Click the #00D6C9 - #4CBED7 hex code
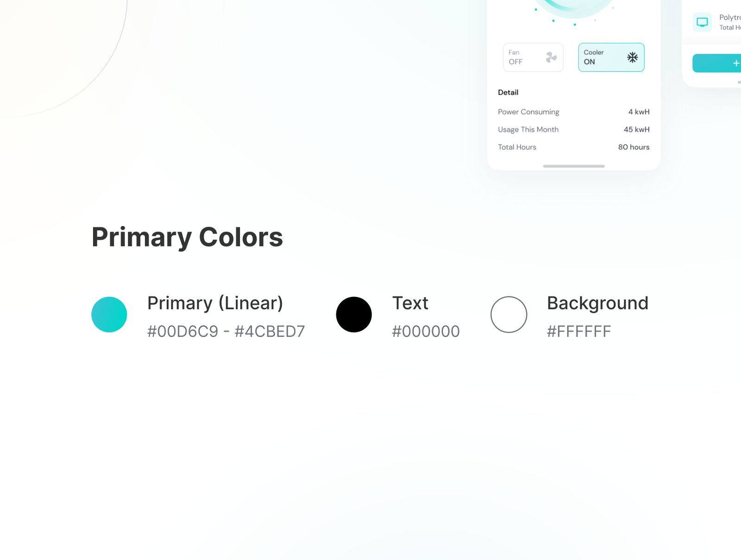 226,332
